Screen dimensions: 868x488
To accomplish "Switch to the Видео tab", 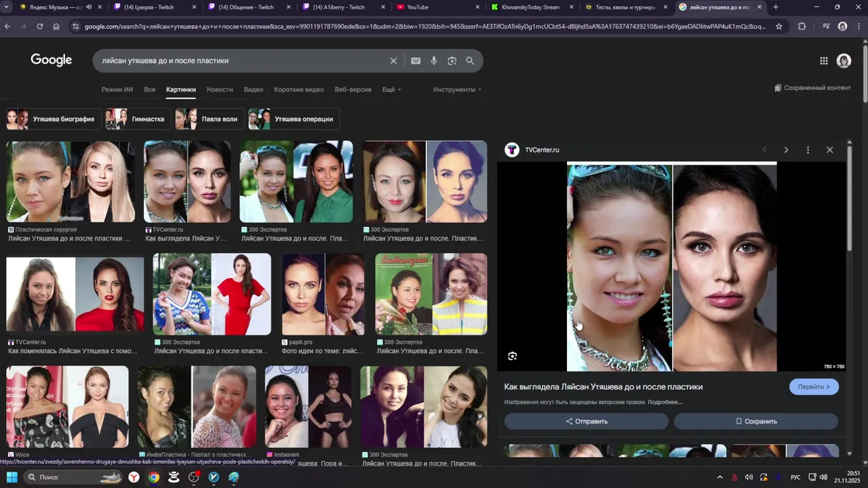I will point(254,89).
